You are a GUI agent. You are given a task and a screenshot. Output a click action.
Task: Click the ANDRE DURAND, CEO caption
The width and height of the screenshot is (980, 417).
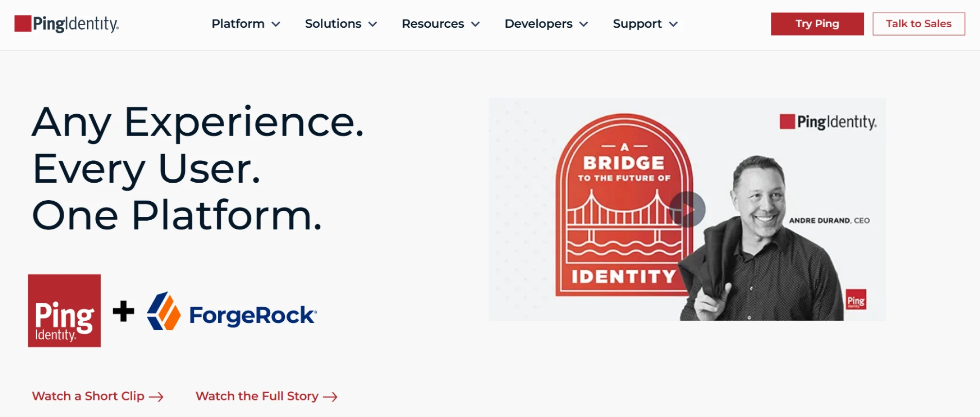[x=829, y=221]
